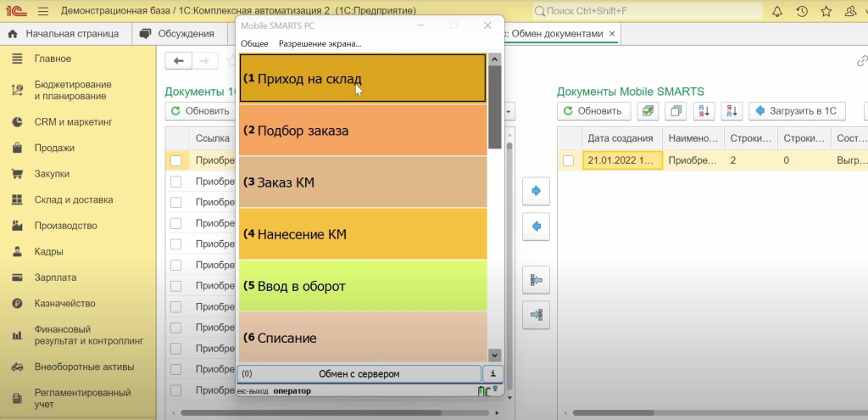Image resolution: width=868 pixels, height=420 pixels.
Task: Open CRM и маркетинг section
Action: 73,122
